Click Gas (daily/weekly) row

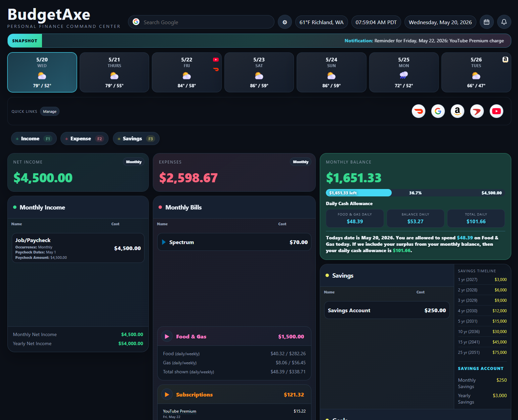click(234, 363)
